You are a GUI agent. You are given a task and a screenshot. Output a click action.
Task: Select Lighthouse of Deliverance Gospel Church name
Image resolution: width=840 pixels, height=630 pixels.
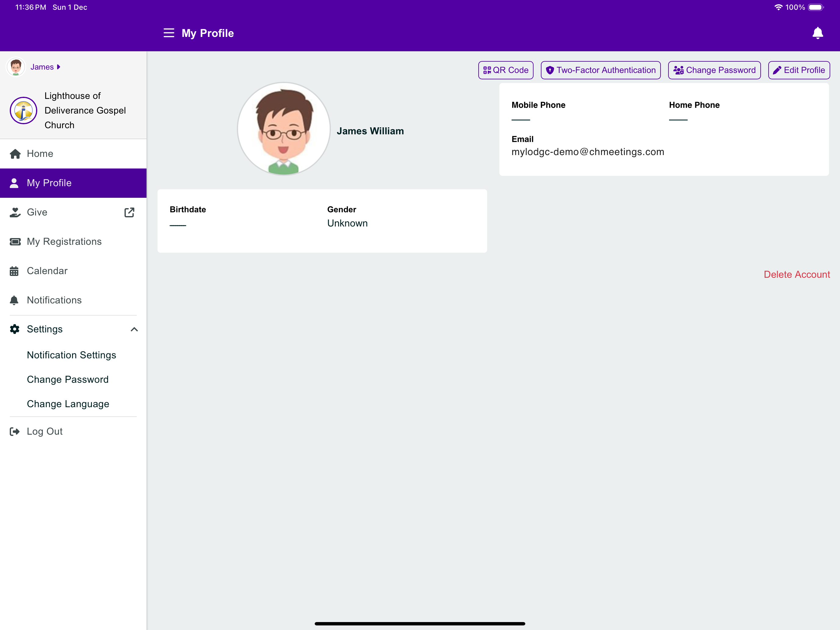click(85, 110)
